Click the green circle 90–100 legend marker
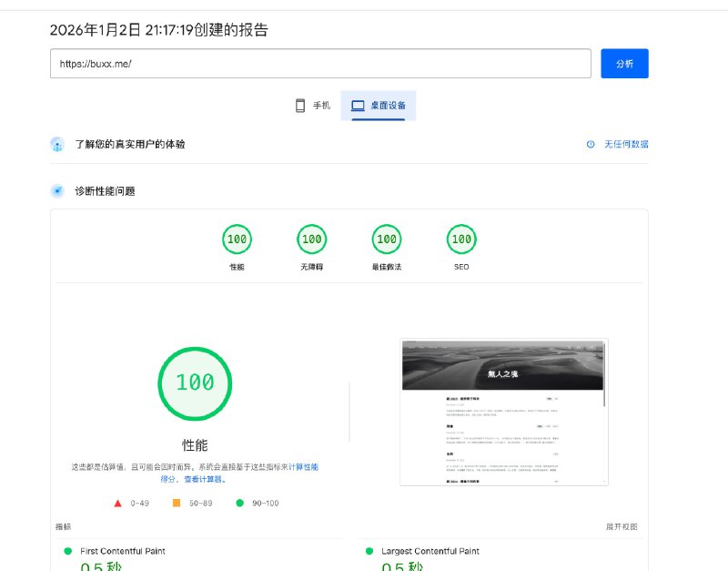 point(239,503)
